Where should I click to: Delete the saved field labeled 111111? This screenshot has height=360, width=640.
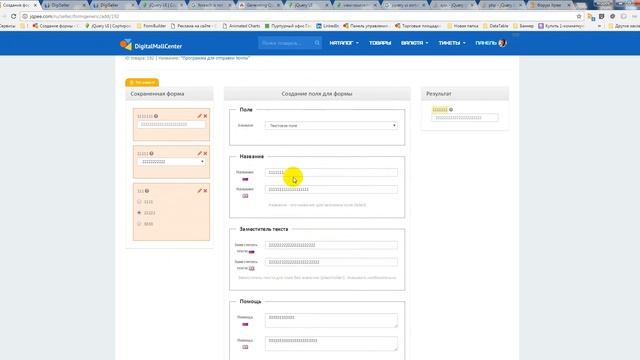pyautogui.click(x=205, y=116)
